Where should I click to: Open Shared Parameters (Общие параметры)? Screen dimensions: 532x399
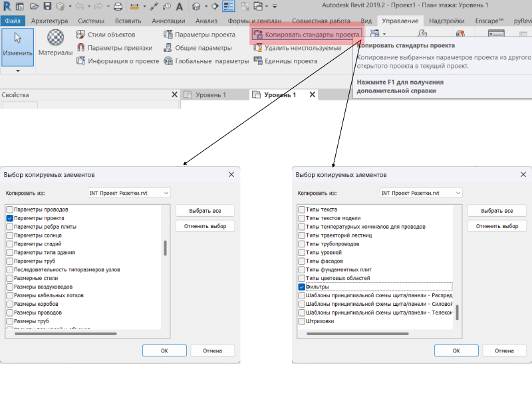198,48
